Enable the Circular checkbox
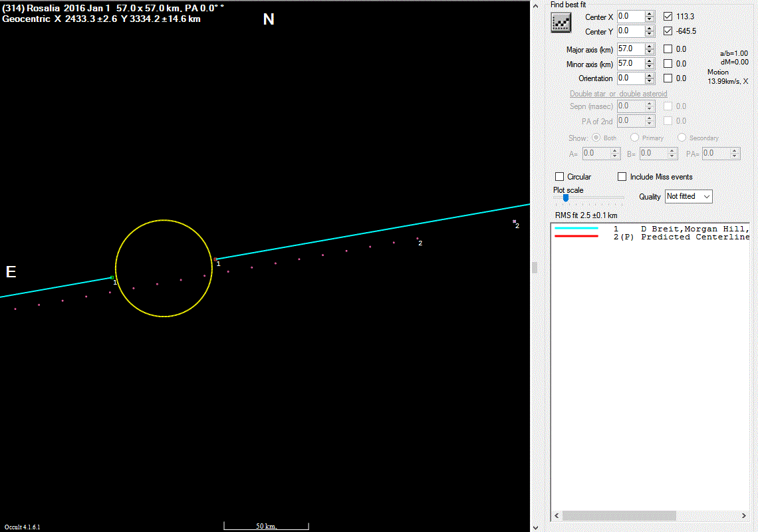This screenshot has height=532, width=758. [x=560, y=177]
